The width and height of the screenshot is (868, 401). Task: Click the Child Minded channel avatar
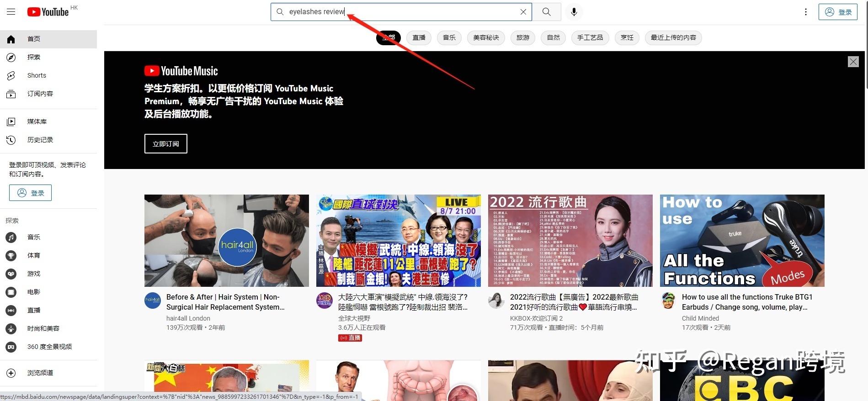[668, 301]
